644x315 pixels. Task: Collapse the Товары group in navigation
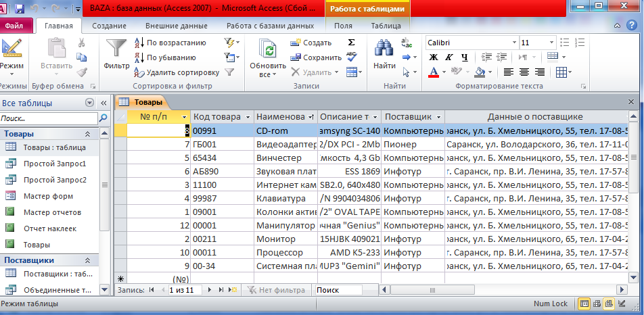coord(87,134)
